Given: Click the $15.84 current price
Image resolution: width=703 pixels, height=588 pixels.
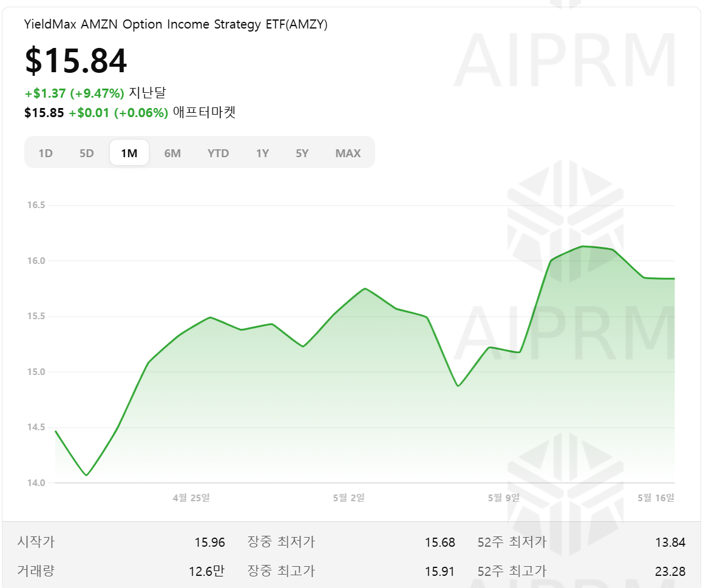Looking at the screenshot, I should point(76,61).
